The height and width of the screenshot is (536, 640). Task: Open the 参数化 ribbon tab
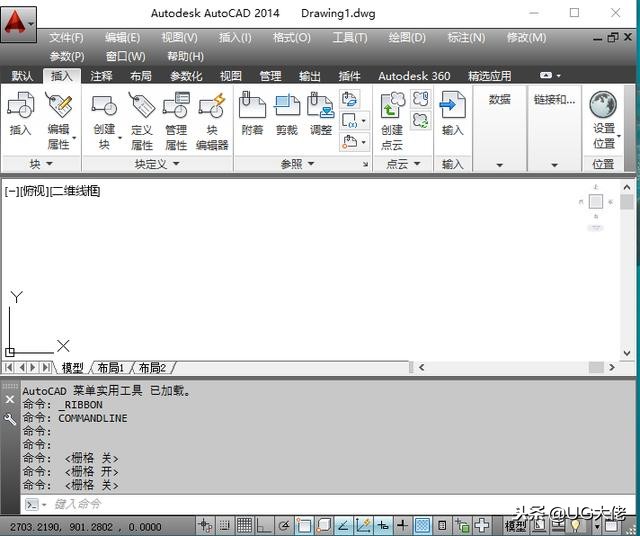tap(186, 76)
